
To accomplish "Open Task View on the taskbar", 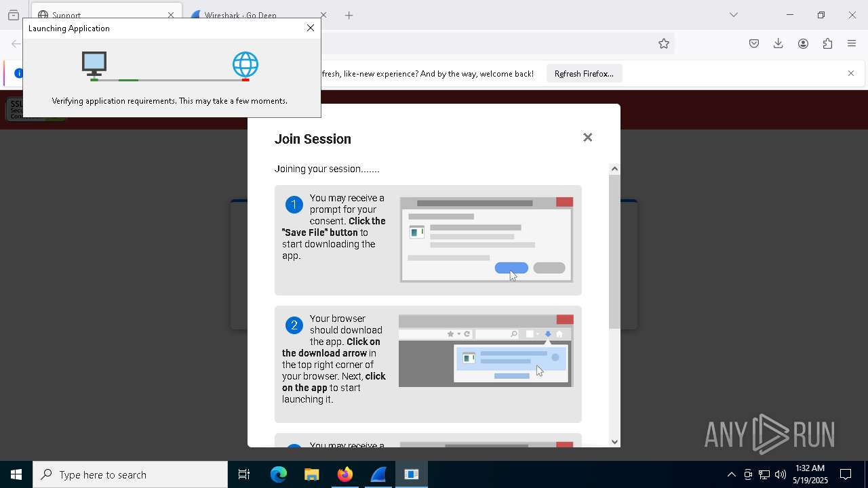I will click(244, 474).
